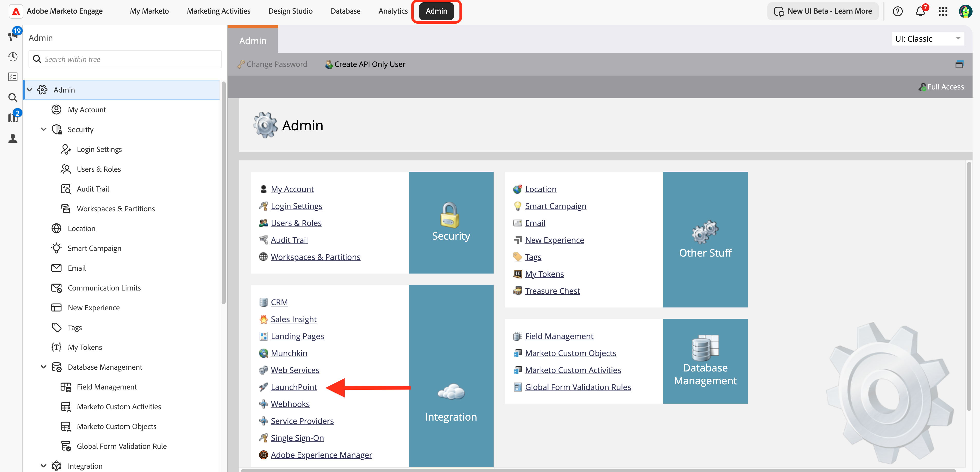Click the lightbulb icon beside Smart Campaign link
The image size is (980, 472).
click(x=517, y=206)
